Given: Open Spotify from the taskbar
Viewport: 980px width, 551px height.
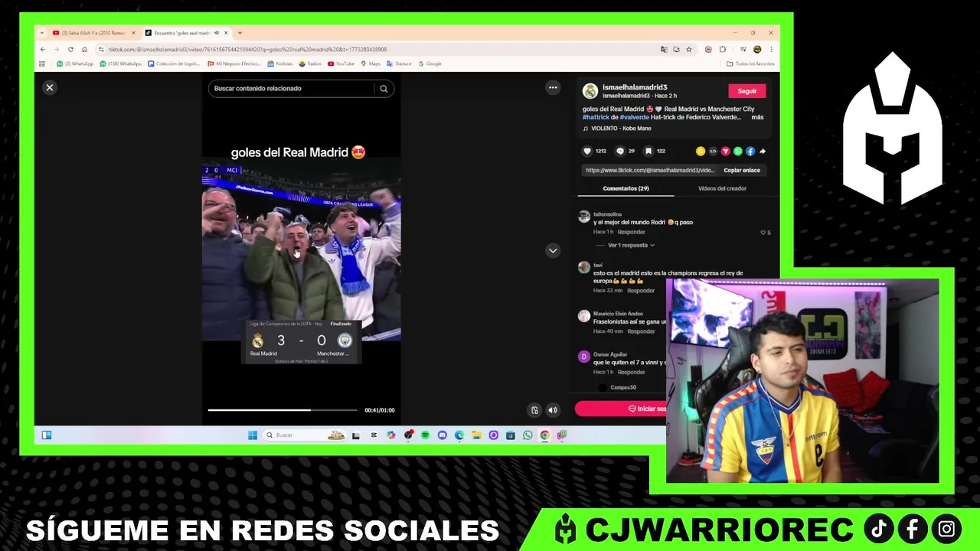Looking at the screenshot, I should 425,435.
